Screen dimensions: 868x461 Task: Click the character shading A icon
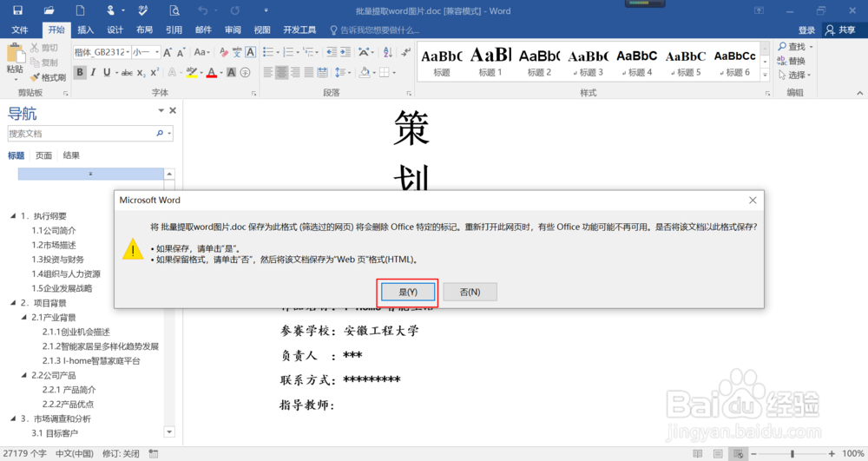232,73
